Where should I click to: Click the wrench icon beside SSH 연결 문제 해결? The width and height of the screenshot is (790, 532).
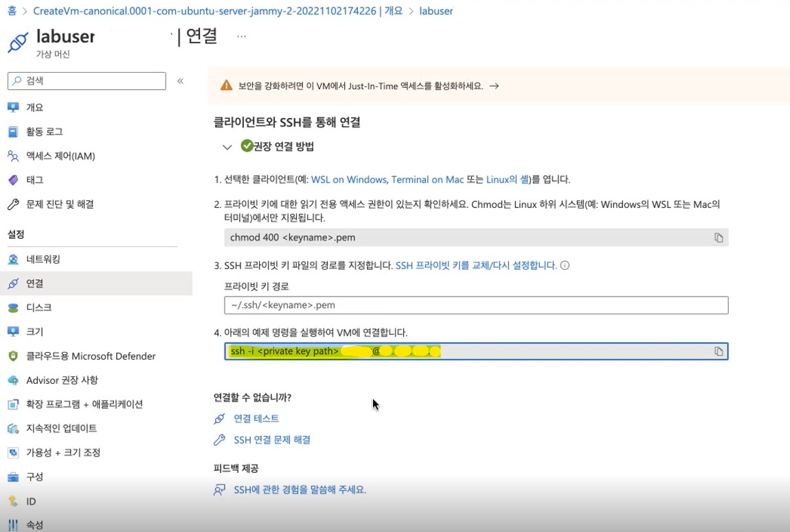tap(219, 440)
